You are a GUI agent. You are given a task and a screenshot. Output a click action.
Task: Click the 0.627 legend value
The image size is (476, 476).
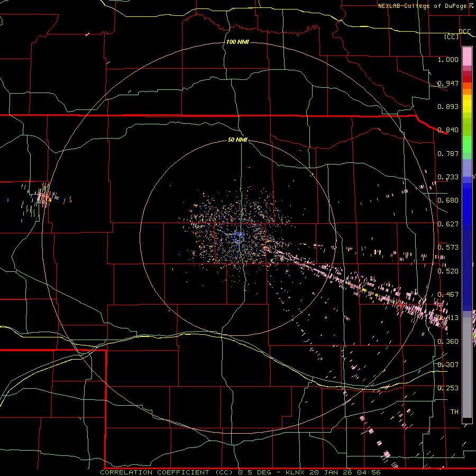point(448,224)
